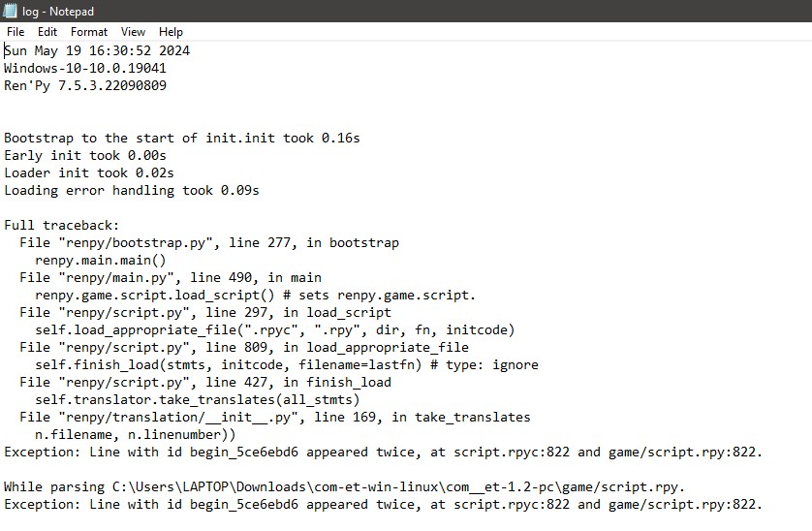Place cursor on the 'Sun May 19' date line
812x531 pixels.
click(97, 50)
